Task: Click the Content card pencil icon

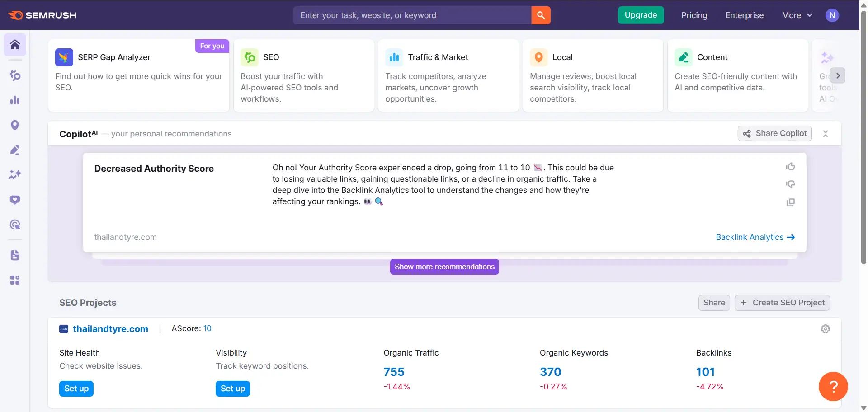Action: (x=684, y=57)
